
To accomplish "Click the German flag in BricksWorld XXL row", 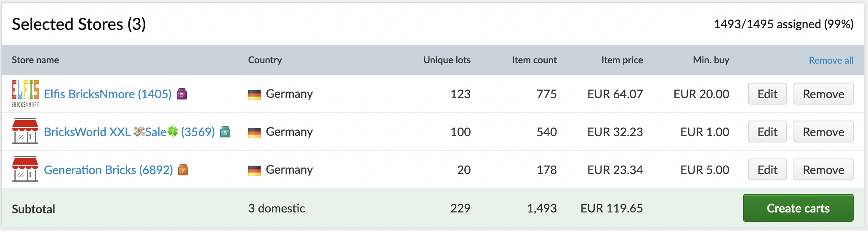I will pos(254,132).
